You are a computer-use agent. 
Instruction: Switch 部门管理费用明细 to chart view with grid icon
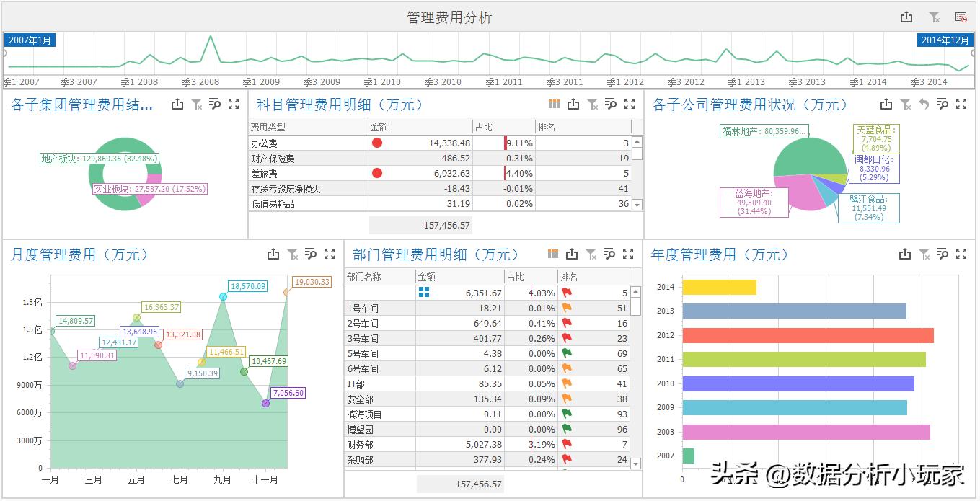point(554,254)
